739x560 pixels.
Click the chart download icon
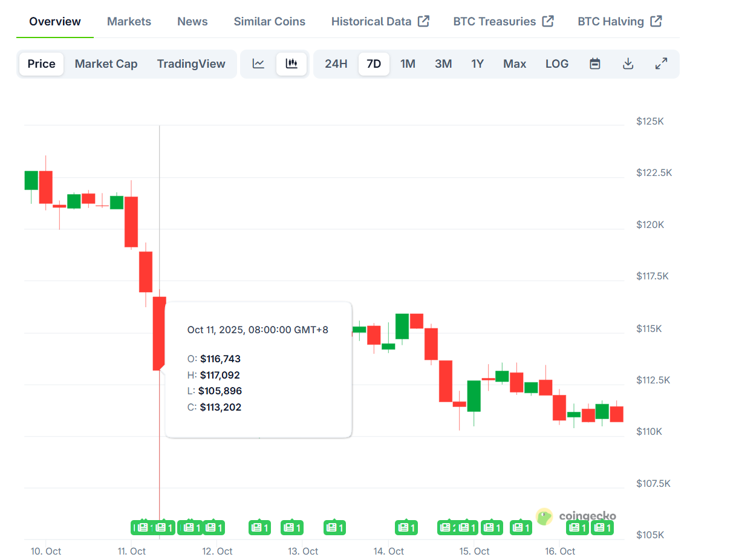(628, 63)
